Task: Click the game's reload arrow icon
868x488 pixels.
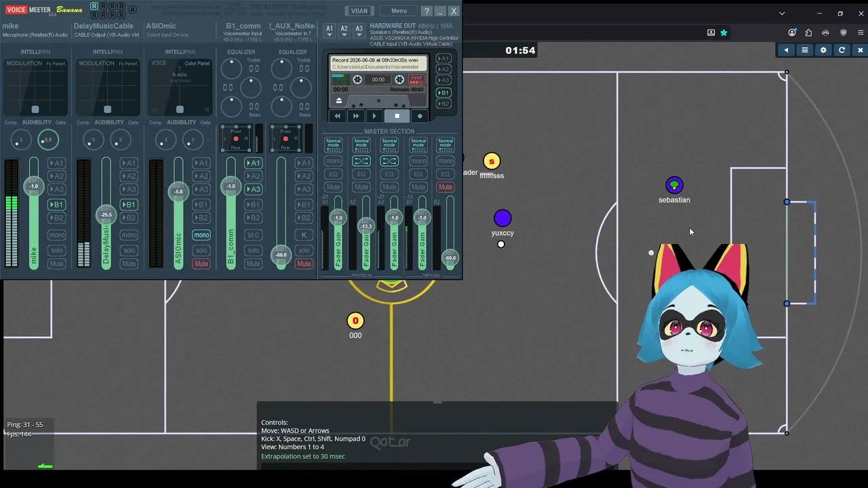Action: [842, 50]
